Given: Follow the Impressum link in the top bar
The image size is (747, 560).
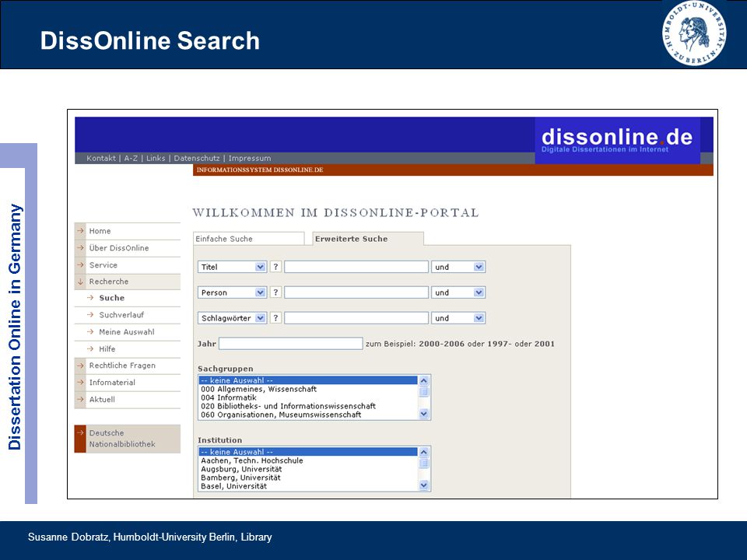Looking at the screenshot, I should [x=250, y=158].
